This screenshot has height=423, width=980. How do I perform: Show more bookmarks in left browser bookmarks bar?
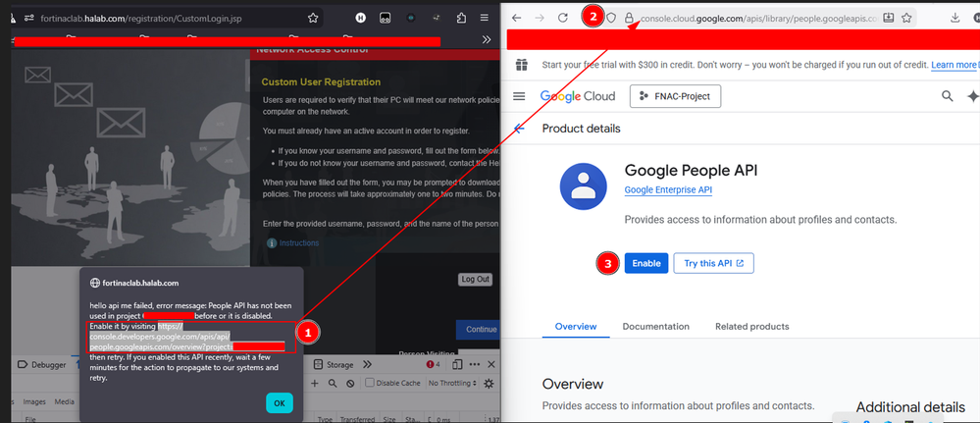pos(487,39)
